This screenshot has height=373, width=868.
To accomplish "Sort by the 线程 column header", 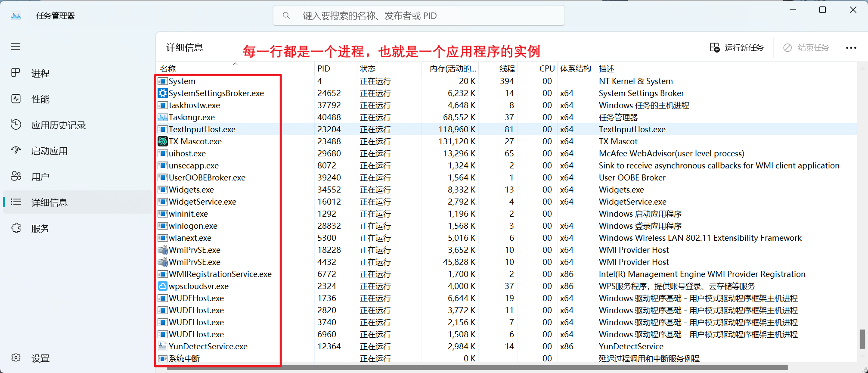I will pos(498,68).
